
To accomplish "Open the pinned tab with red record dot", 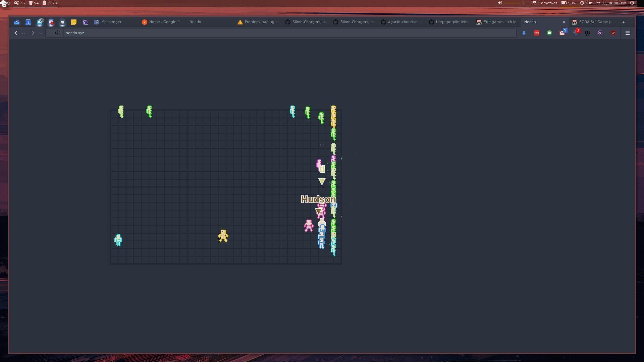I will (51, 22).
